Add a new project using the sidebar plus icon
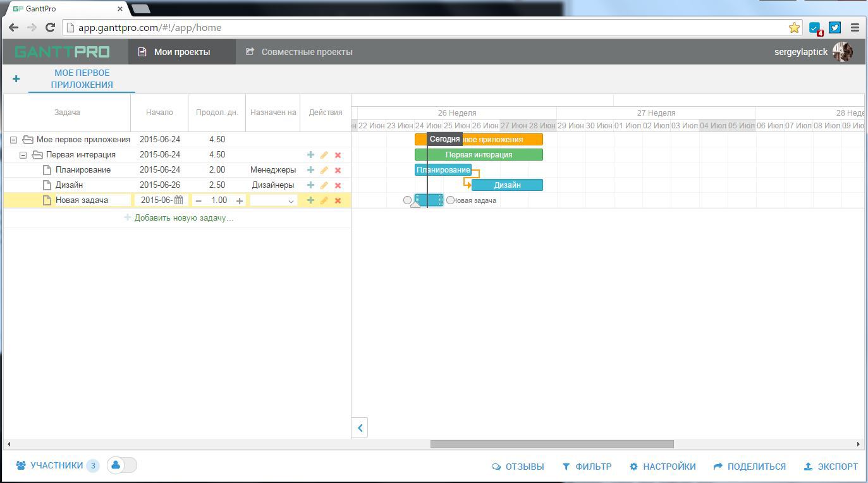 16,78
